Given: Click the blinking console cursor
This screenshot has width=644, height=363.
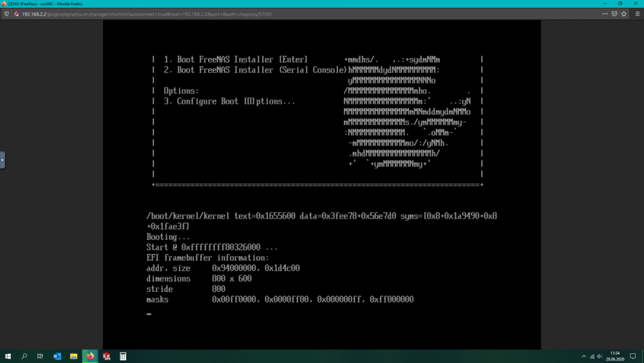Looking at the screenshot, I should [x=149, y=314].
